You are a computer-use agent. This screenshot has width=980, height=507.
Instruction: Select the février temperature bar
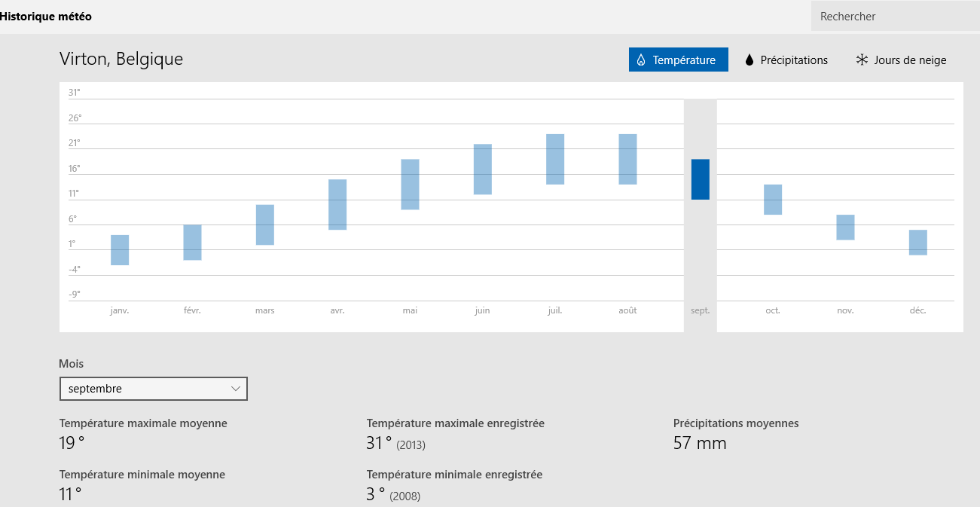point(192,243)
